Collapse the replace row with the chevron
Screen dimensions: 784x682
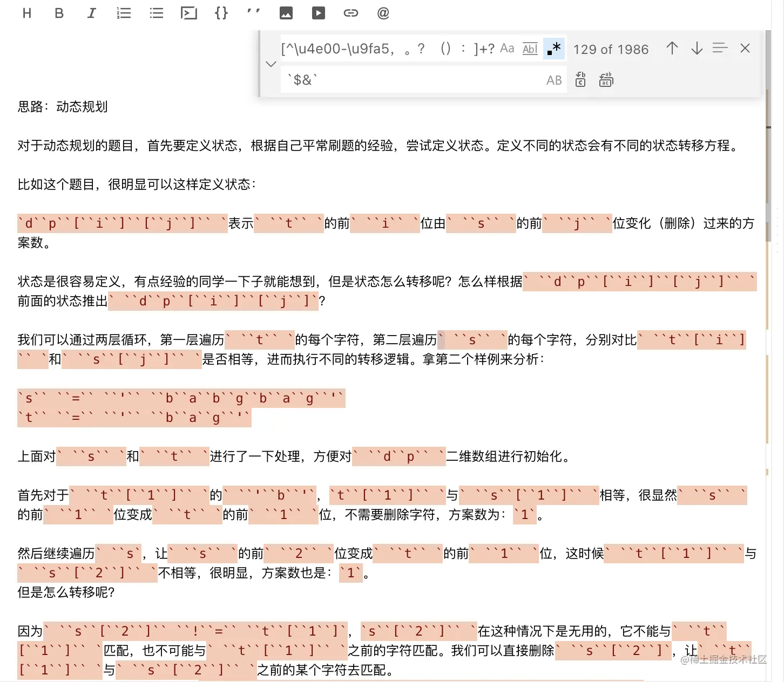point(271,64)
